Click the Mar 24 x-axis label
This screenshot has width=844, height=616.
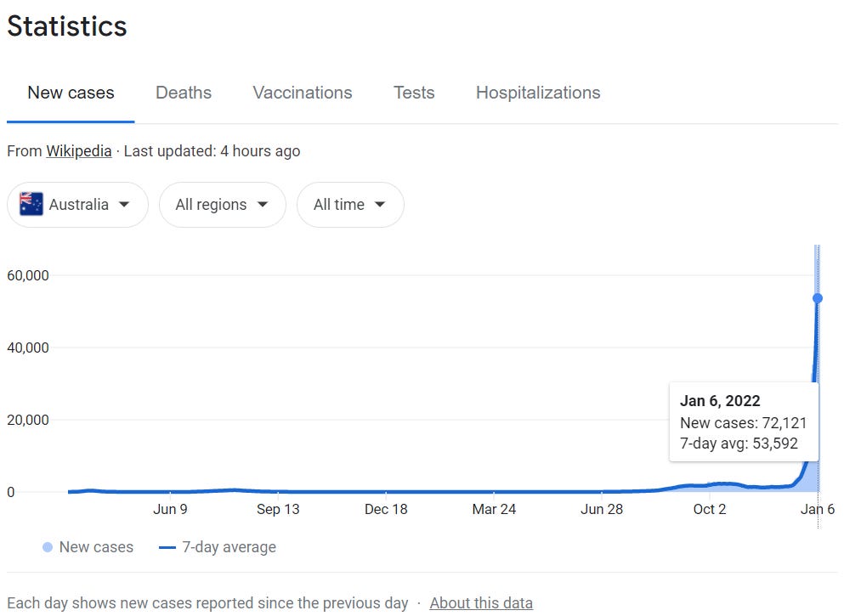pos(494,510)
